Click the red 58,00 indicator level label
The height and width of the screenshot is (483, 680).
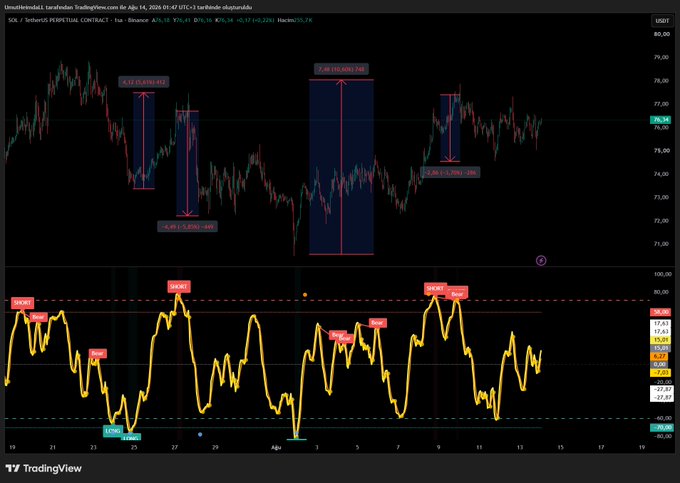click(x=660, y=312)
